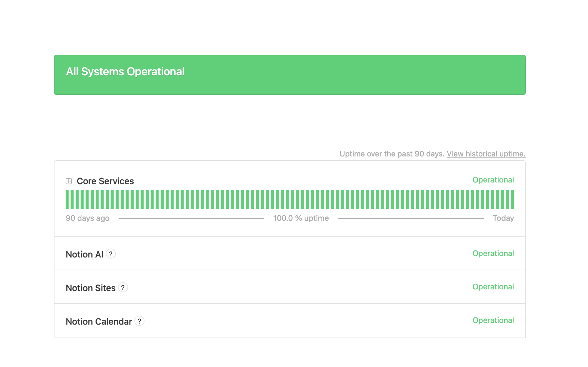Click a middle uptime bar in the chart

tap(288, 200)
